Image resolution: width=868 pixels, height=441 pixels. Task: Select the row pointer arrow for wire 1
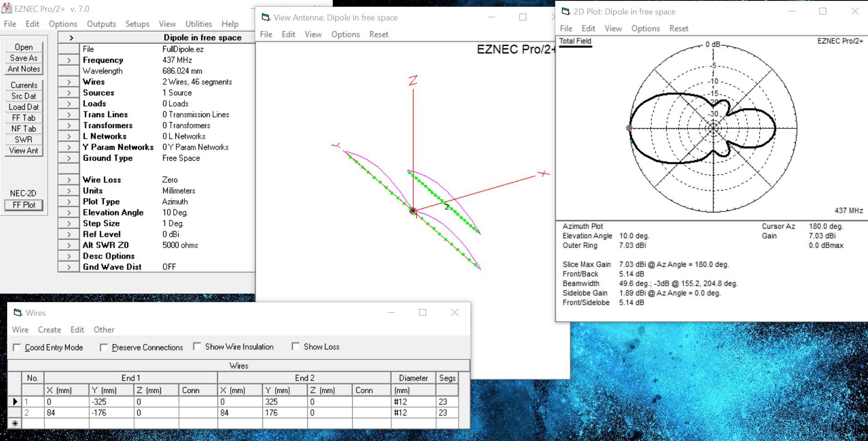point(15,402)
